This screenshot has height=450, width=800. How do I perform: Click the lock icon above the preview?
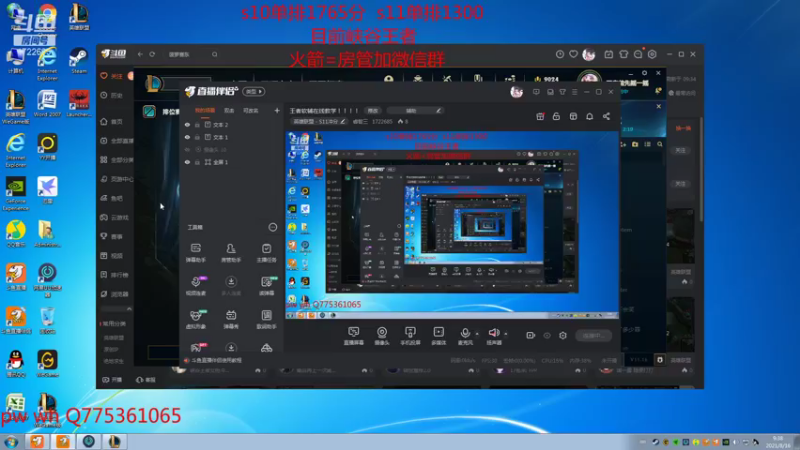[556, 116]
